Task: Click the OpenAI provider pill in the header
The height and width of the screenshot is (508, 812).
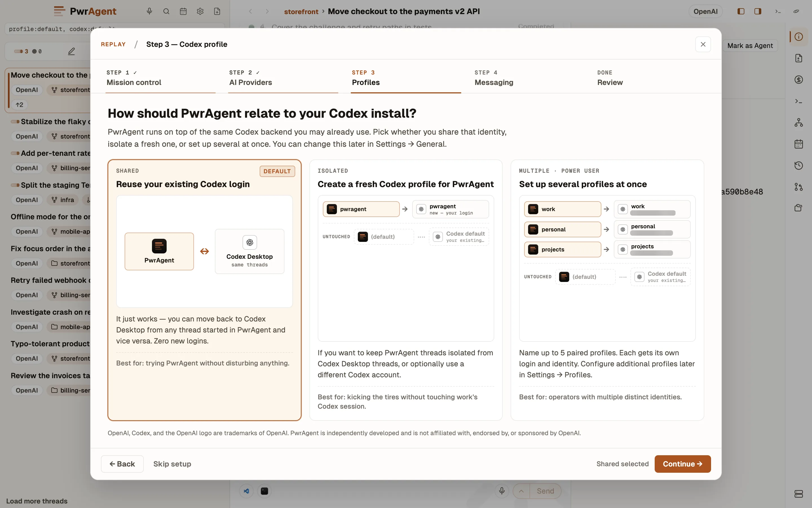Action: click(x=705, y=11)
